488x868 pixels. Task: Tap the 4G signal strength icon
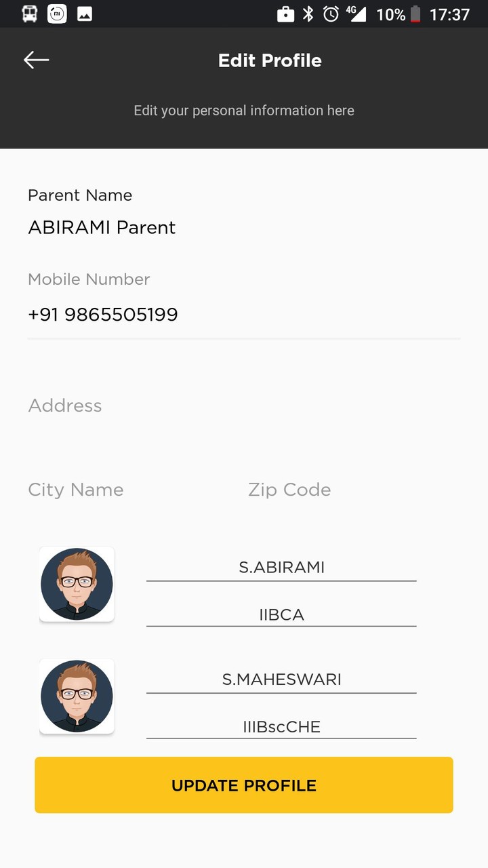pos(355,14)
